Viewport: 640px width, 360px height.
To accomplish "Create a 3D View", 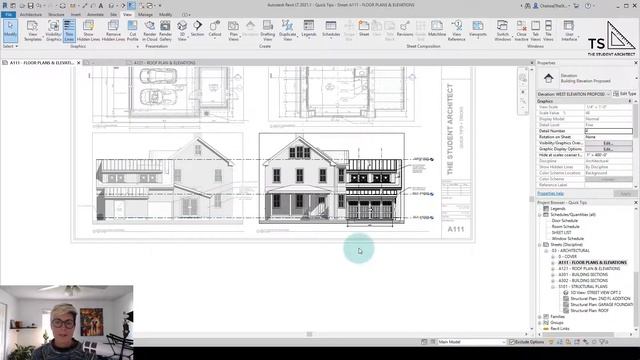I will [182, 31].
